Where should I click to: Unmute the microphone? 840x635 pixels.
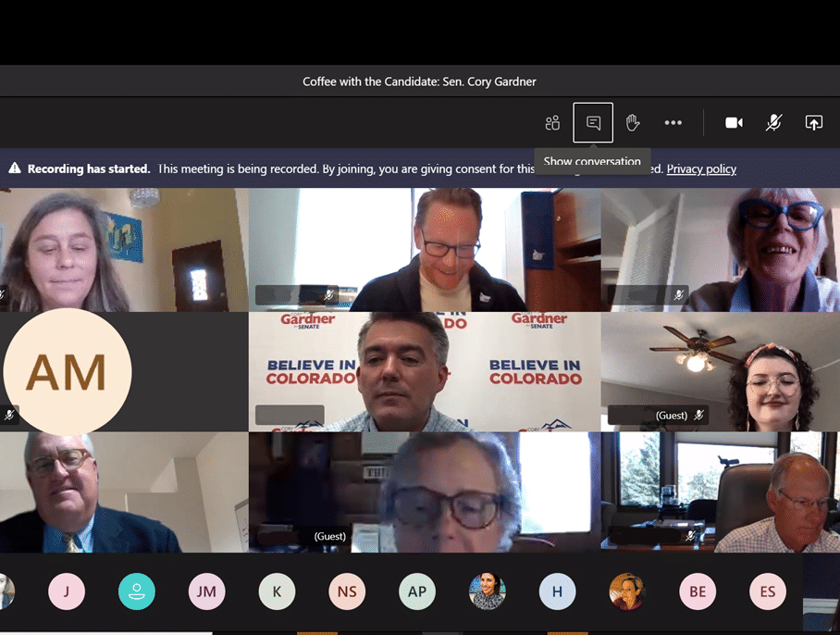(x=773, y=123)
